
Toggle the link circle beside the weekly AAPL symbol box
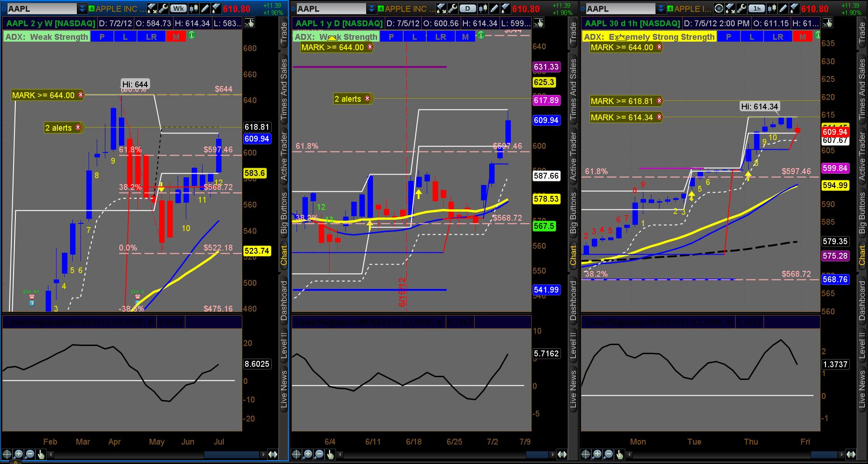tap(4, 9)
